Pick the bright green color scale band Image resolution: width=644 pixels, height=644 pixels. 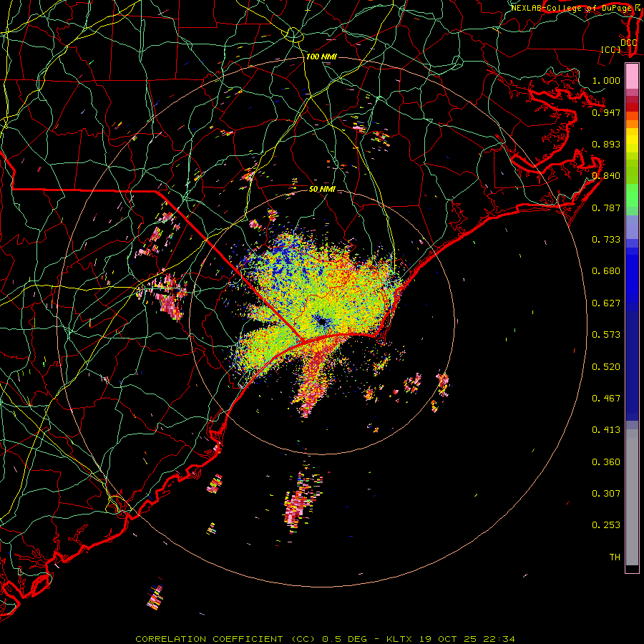632,195
